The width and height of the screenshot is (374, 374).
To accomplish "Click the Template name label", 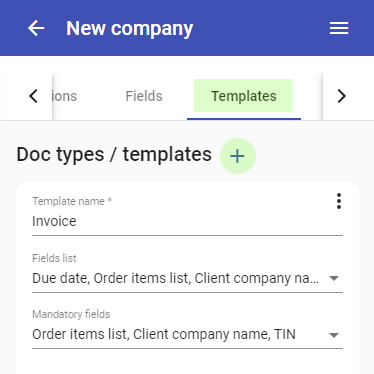I will [x=72, y=201].
